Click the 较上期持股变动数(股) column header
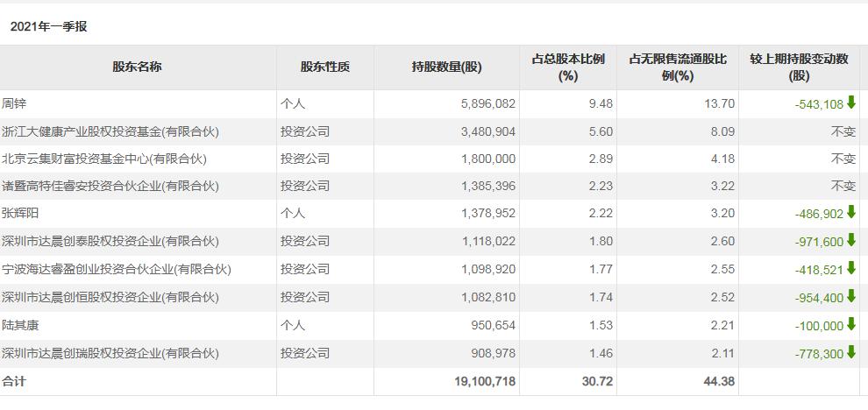Screen dimensions: 868x410 click(799, 67)
